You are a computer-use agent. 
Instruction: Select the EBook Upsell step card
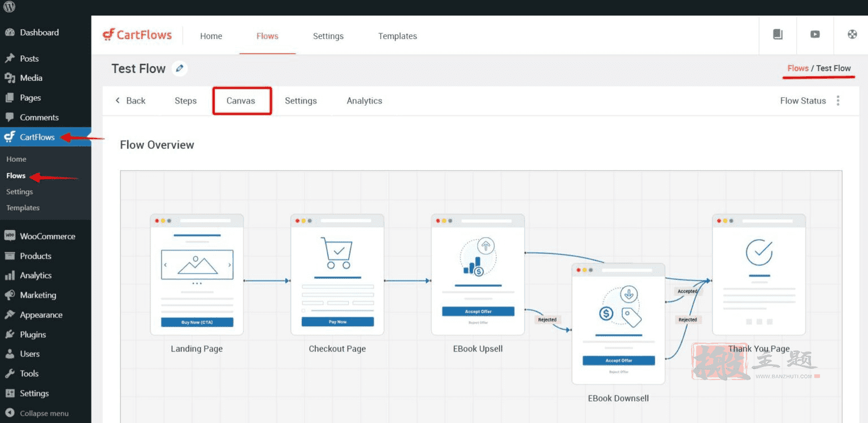point(478,275)
